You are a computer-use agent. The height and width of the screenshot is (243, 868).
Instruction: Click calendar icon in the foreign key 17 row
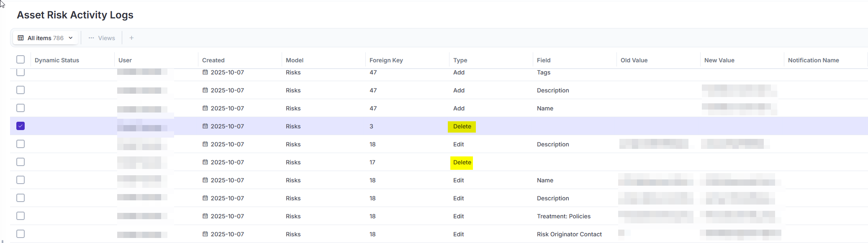pos(205,162)
